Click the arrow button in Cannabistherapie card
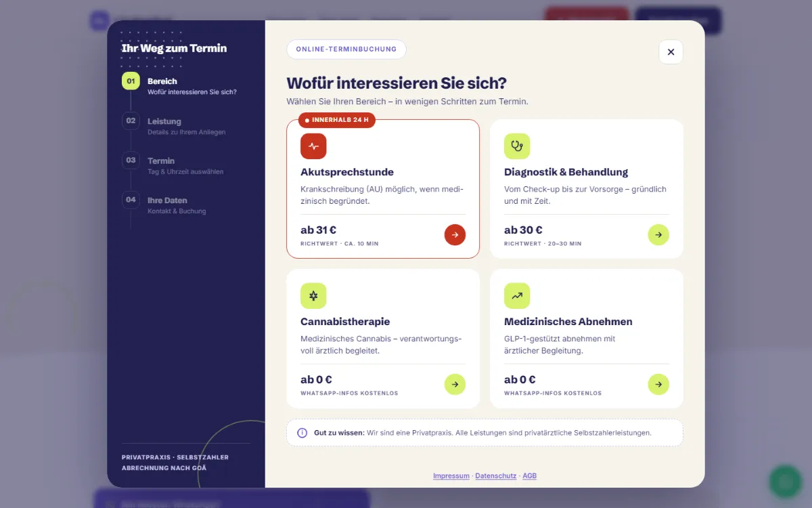The image size is (812, 508). [455, 384]
